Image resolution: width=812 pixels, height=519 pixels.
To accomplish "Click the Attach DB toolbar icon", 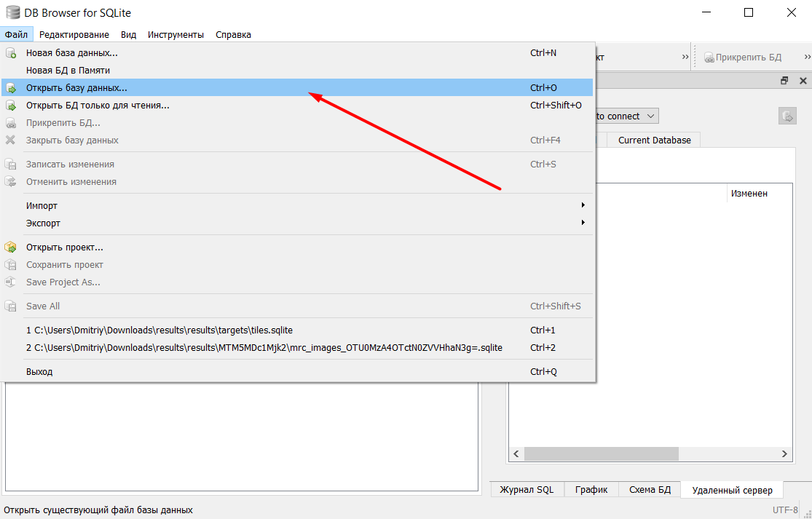I will pyautogui.click(x=709, y=58).
